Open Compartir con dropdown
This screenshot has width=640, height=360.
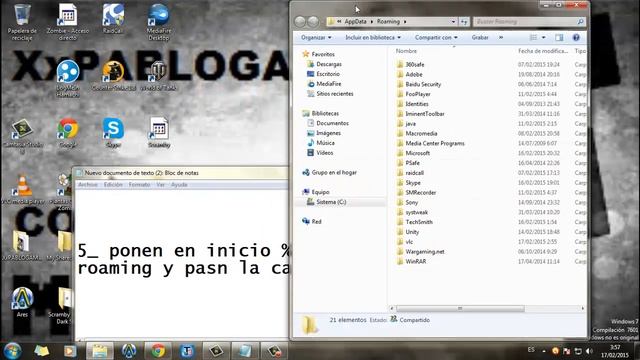click(x=436, y=38)
